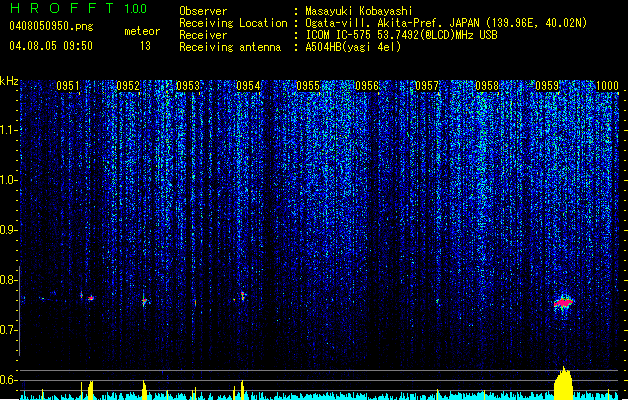
Task: Click the Receiving antenna label
Action: pos(230,47)
